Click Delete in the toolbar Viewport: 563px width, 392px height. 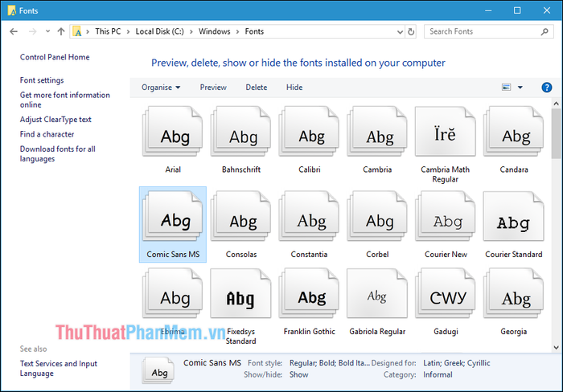tap(257, 87)
